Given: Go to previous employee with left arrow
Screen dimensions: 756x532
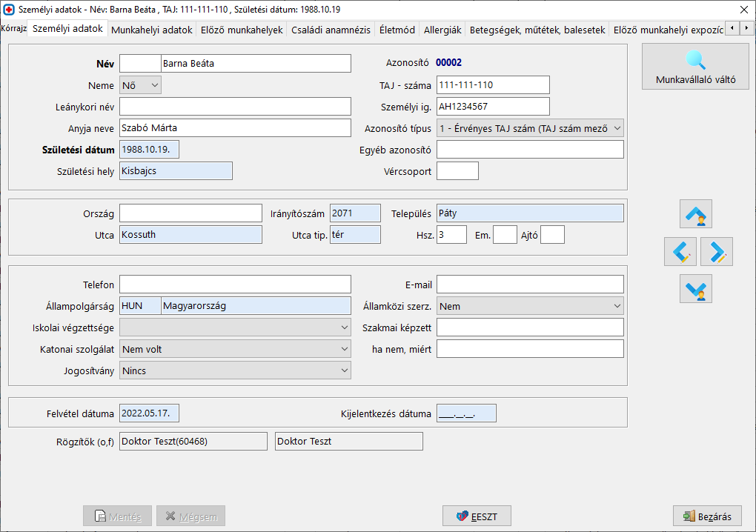Looking at the screenshot, I should tap(680, 252).
